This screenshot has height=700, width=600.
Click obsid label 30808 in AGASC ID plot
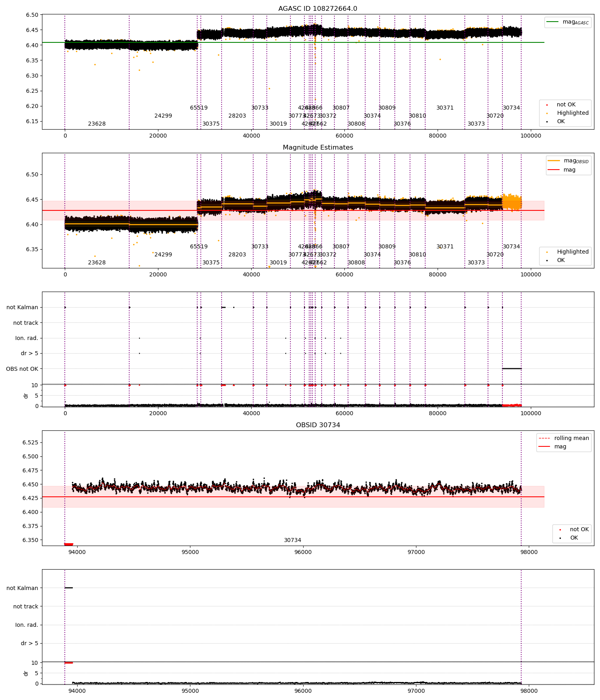[356, 124]
